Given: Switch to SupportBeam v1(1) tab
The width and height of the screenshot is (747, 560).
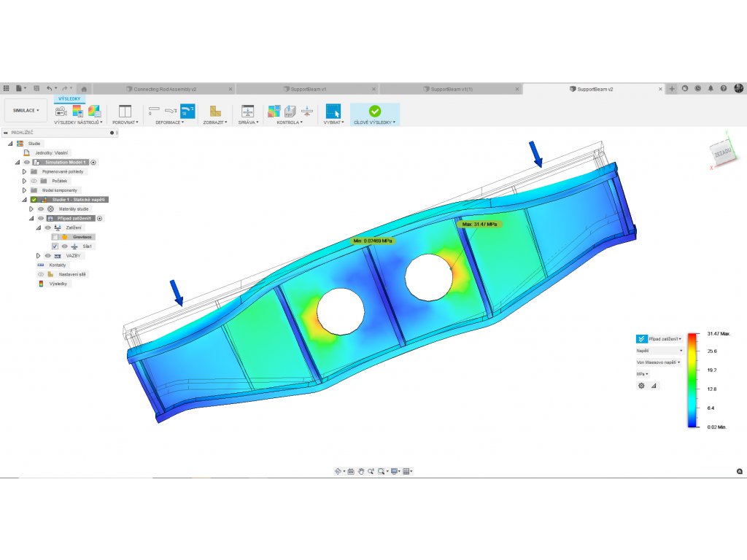Looking at the screenshot, I should (x=451, y=89).
